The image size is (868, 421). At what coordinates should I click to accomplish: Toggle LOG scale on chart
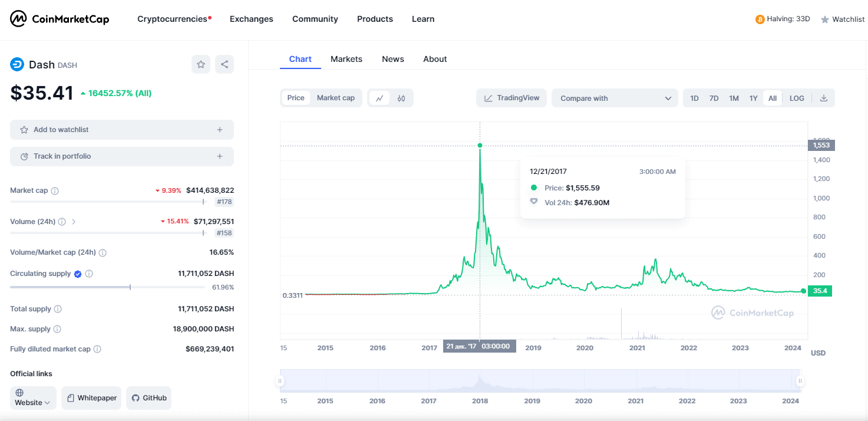[x=797, y=98]
